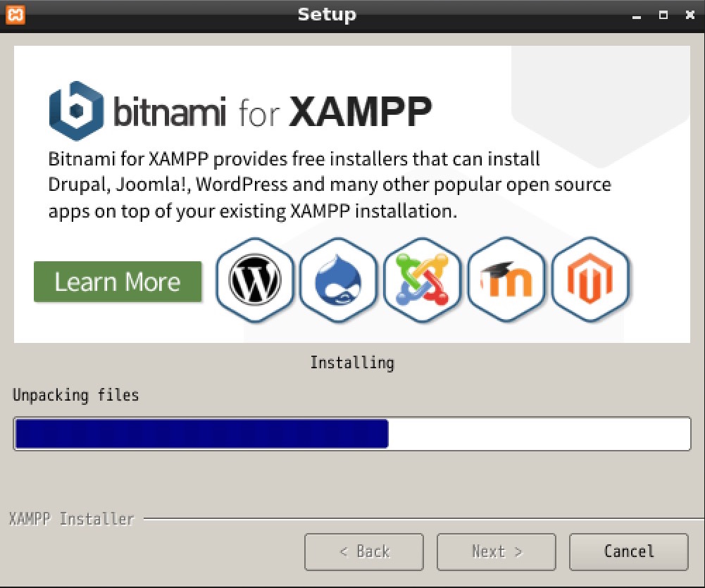Click the disabled Next button

[x=497, y=551]
